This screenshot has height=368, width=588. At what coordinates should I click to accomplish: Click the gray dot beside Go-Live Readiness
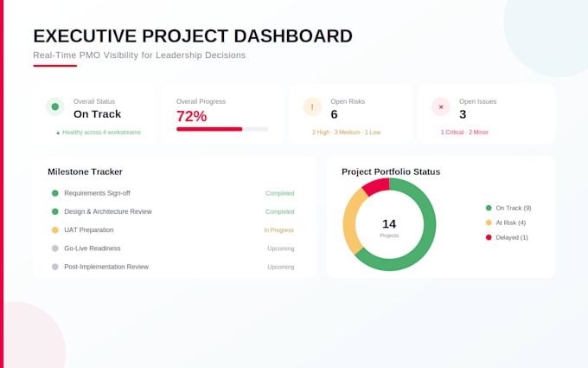(55, 249)
